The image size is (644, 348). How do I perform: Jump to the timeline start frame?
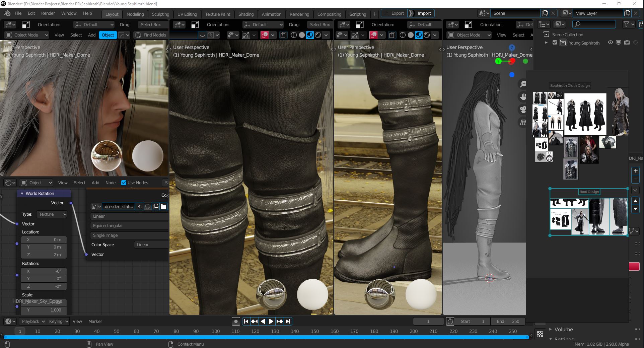tap(246, 321)
